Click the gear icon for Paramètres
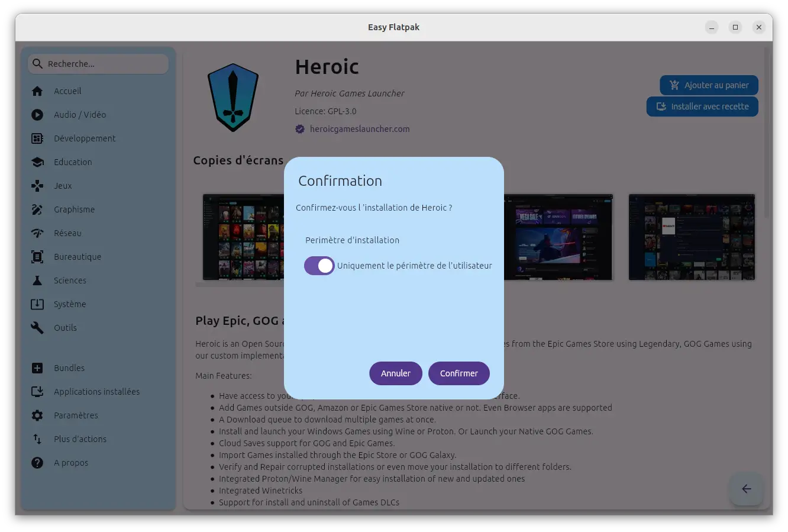This screenshot has height=532, width=788. point(37,415)
